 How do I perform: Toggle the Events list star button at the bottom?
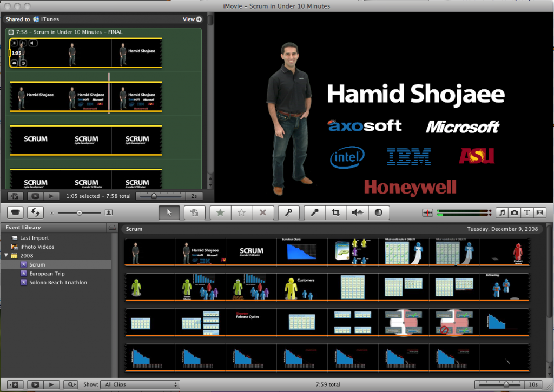[15, 384]
